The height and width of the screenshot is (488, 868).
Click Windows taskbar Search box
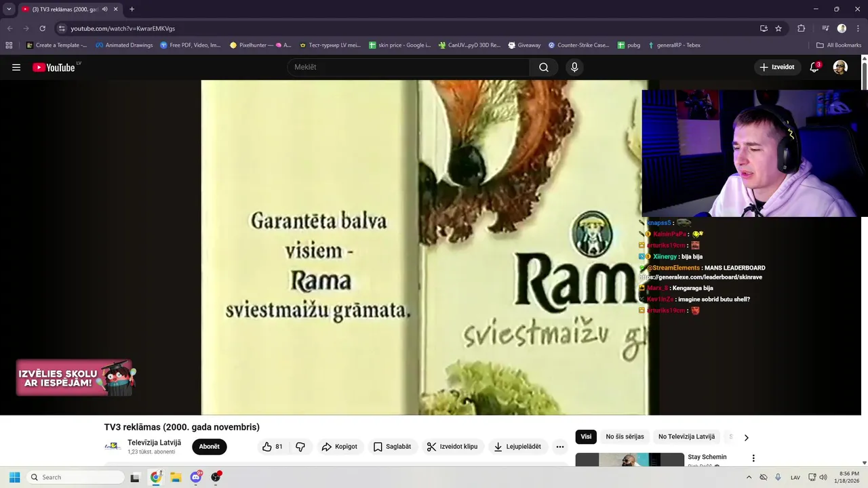tap(75, 477)
